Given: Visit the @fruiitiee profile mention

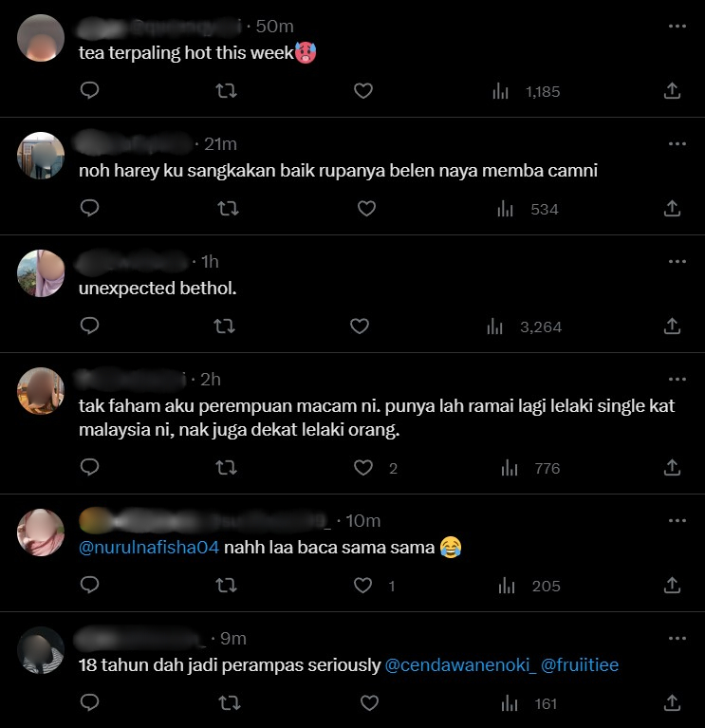Looking at the screenshot, I should point(580,665).
